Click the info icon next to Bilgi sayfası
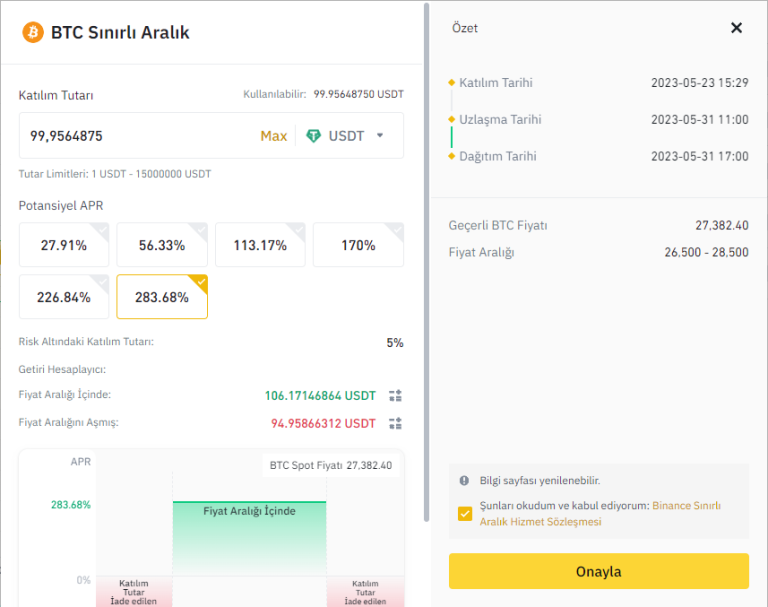768x607 pixels. point(464,480)
